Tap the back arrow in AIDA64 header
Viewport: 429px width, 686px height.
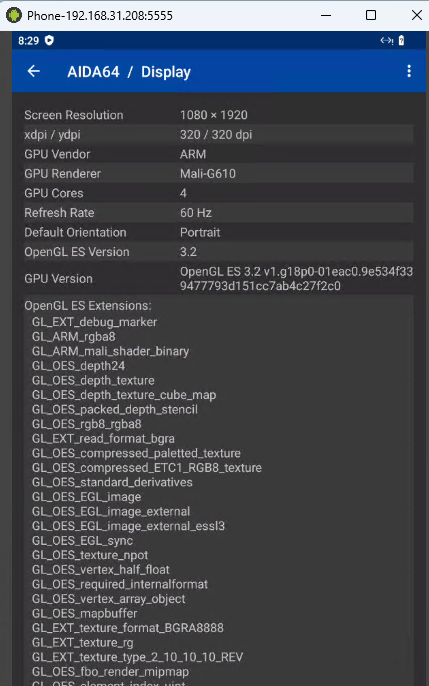click(34, 71)
